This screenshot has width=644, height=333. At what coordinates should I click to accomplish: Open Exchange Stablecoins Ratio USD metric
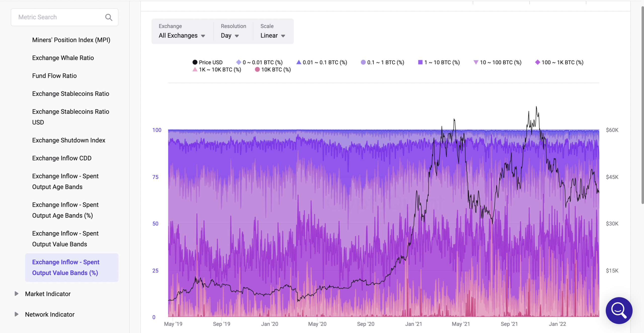[71, 117]
